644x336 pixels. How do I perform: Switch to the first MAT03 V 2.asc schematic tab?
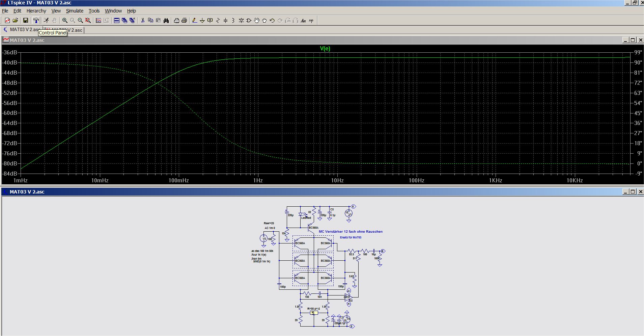point(21,30)
